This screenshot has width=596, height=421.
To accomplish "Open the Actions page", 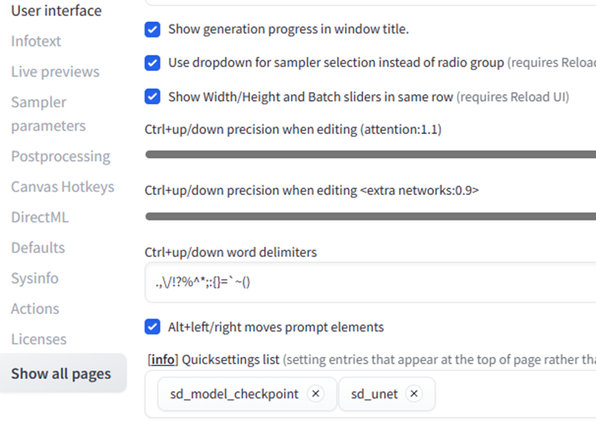I will point(35,309).
